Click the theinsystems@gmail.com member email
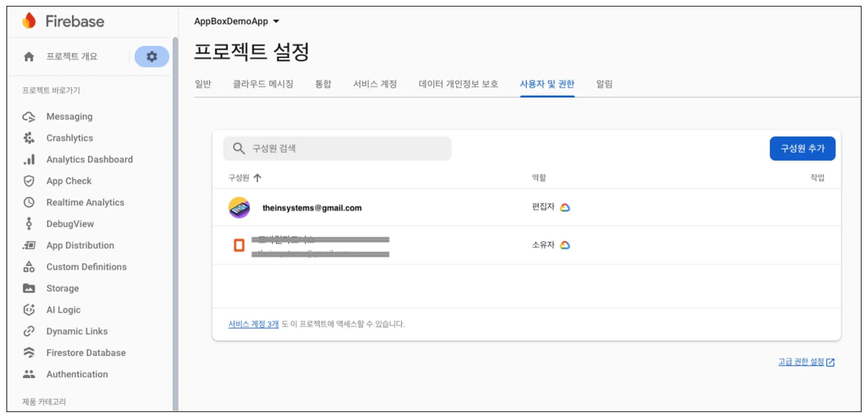 coord(312,208)
